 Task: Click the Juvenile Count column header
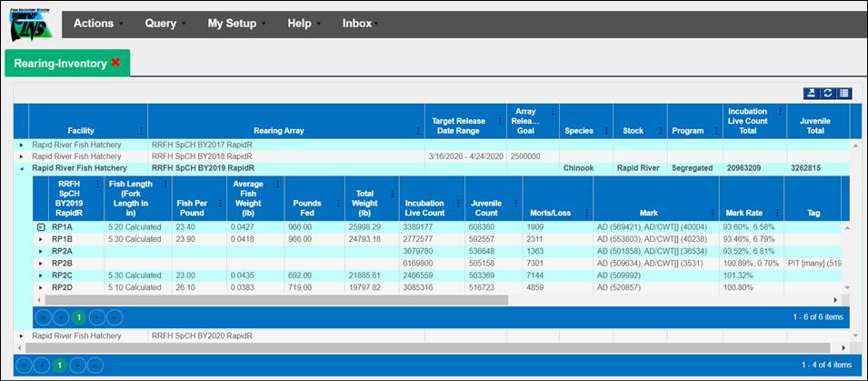(x=487, y=207)
